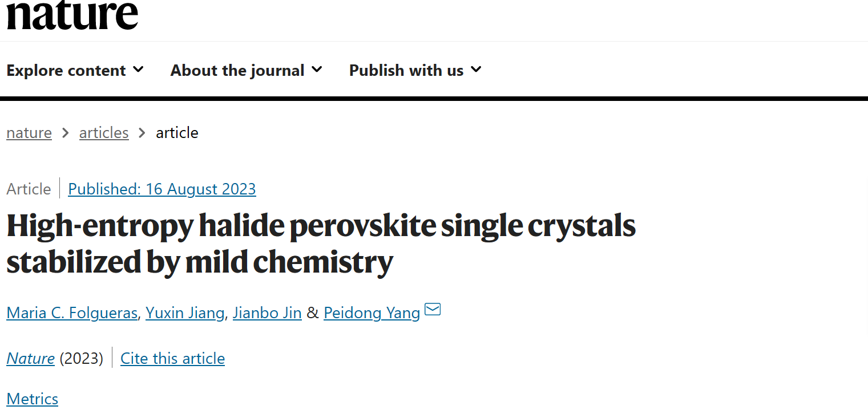
Task: Expand the Publish with us menu
Action: 415,70
